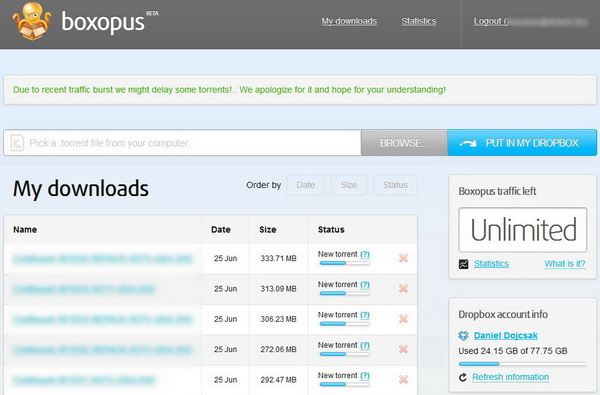Sort downloads by Size
Viewport: 600px width, 395px height.
349,185
